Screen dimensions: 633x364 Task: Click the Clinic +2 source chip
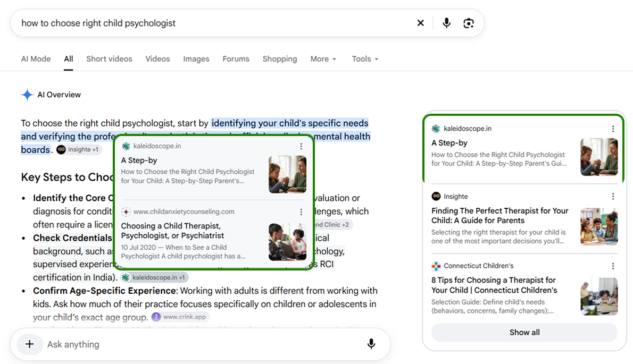pyautogui.click(x=332, y=225)
